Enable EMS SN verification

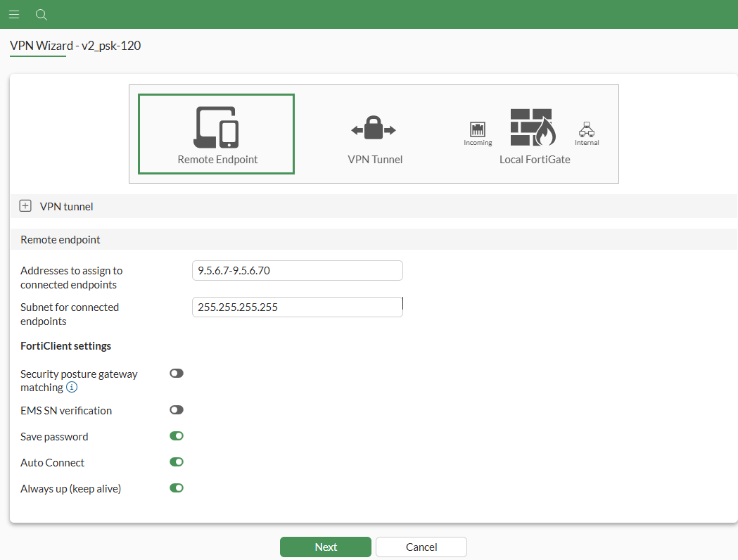pyautogui.click(x=176, y=409)
